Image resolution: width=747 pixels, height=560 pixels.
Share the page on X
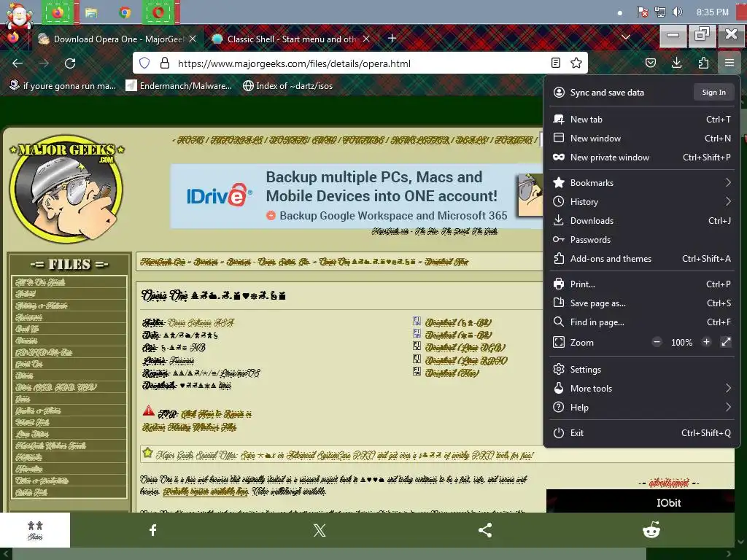pos(320,530)
